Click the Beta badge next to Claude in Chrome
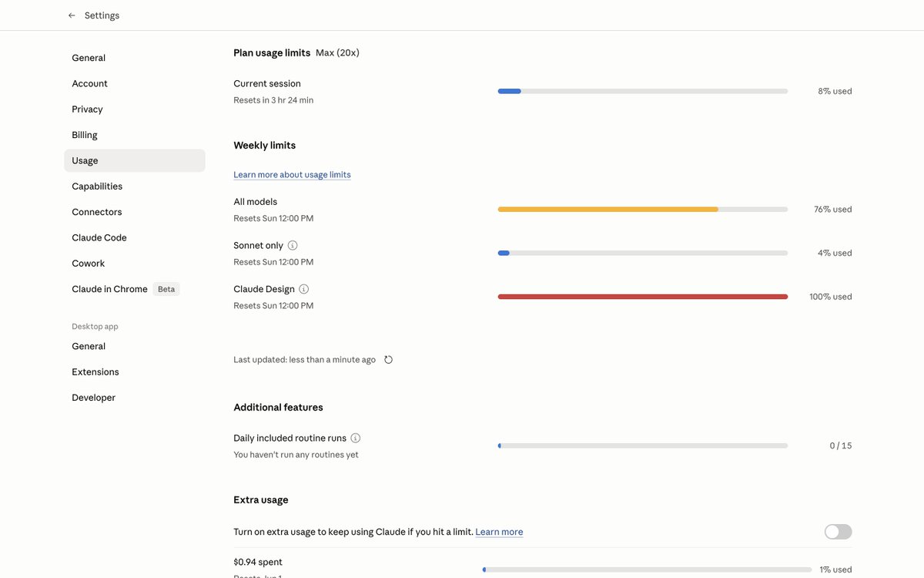Screen dimensions: 924x578 click(166, 289)
